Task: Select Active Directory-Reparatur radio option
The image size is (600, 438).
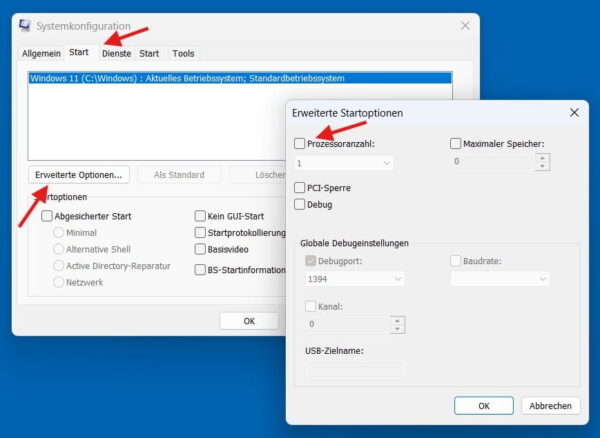Action: (59, 266)
